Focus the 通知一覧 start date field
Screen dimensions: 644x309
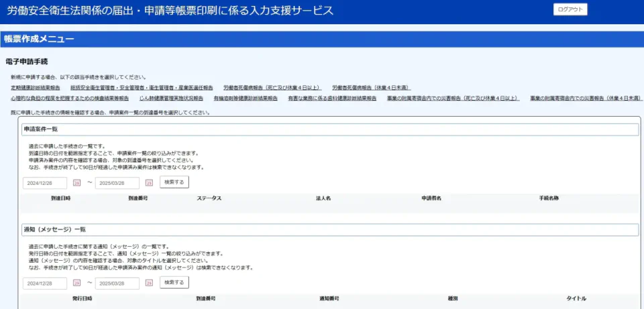coord(45,283)
